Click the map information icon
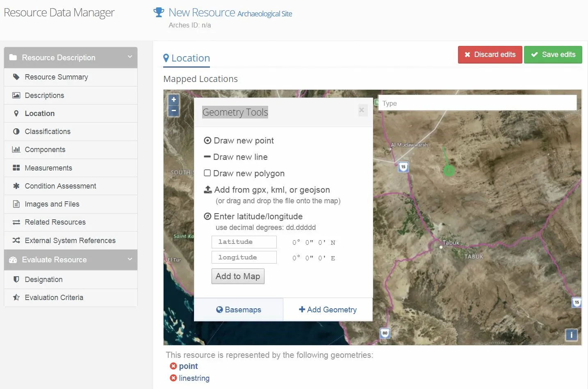The image size is (588, 389). (571, 335)
